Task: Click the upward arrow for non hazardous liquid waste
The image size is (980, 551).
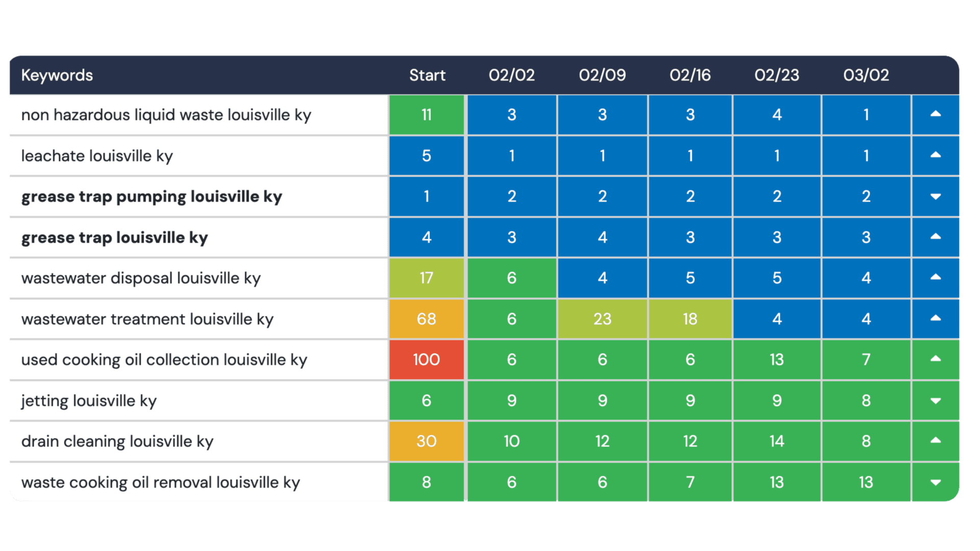Action: [936, 115]
